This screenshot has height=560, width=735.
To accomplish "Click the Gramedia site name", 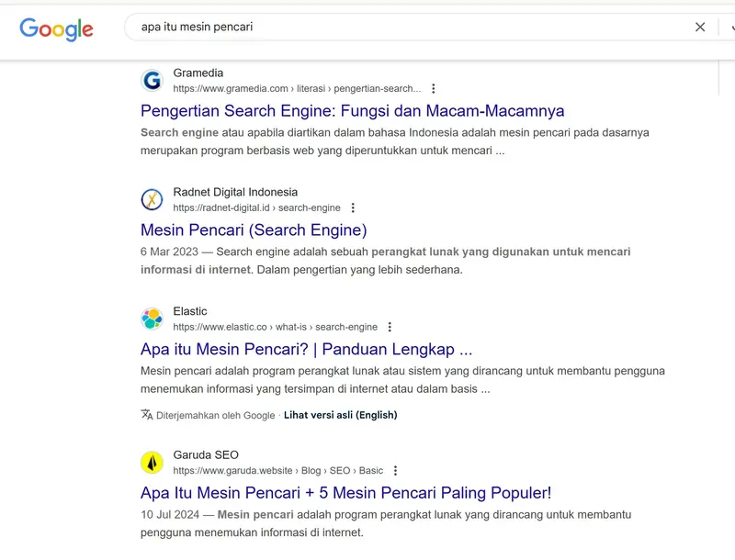I will (198, 73).
